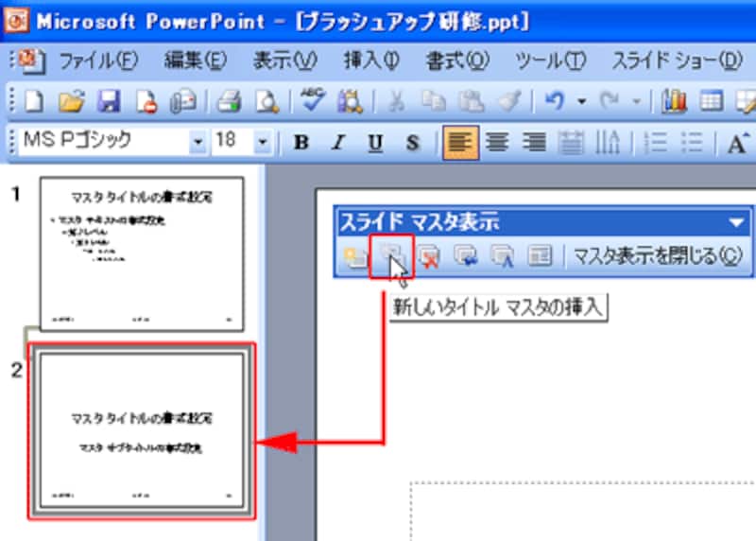Open a file with the Open folder icon
This screenshot has height=541, width=756.
point(72,101)
